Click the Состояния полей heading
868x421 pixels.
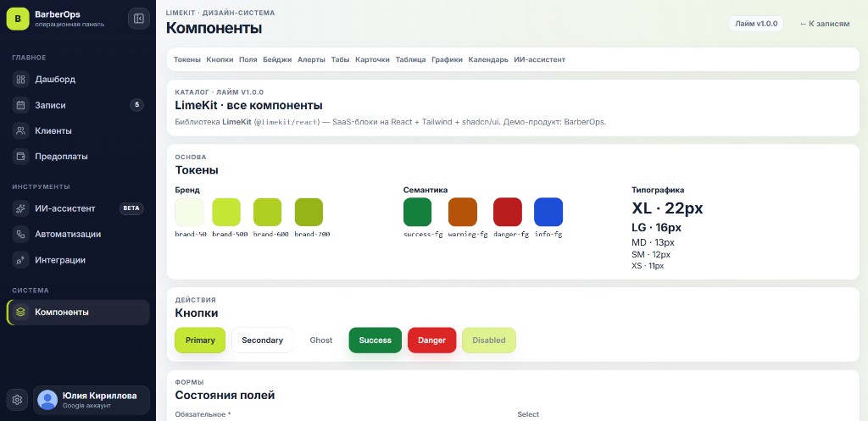coord(225,395)
